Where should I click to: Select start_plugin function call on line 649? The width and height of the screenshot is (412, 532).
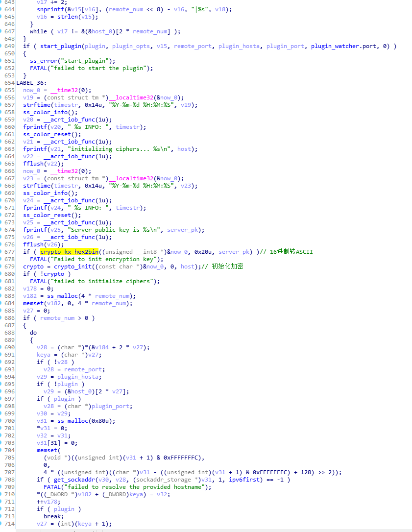(61, 46)
